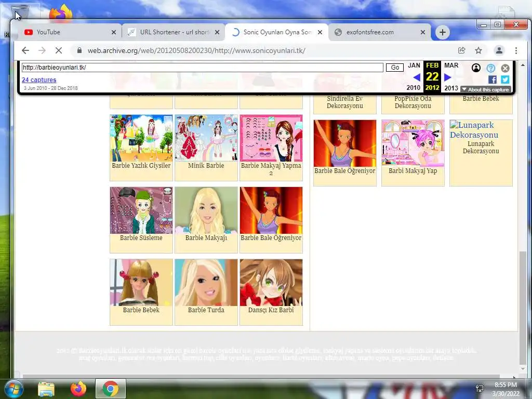Share capture on Twitter
Image resolution: width=532 pixels, height=399 pixels.
(505, 79)
